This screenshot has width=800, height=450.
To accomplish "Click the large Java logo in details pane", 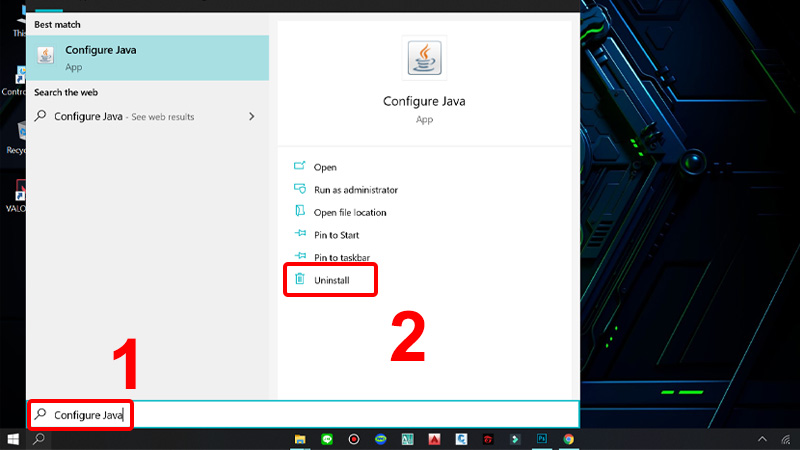I will pyautogui.click(x=424, y=58).
